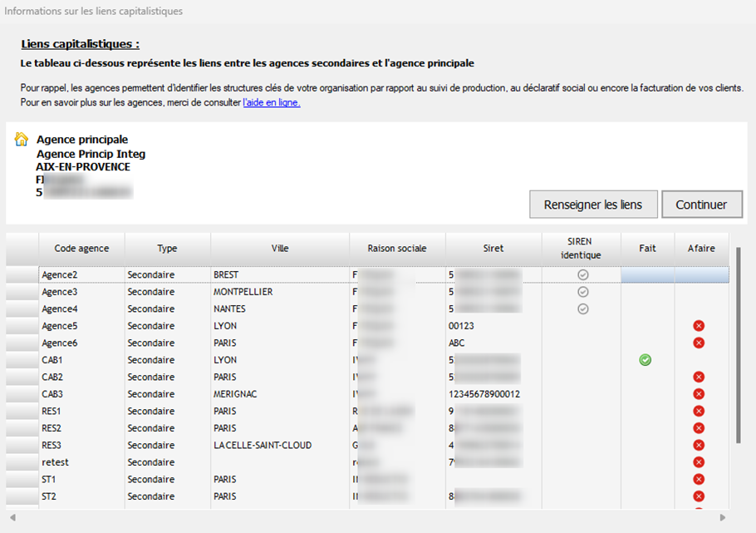Click the red A faire icon for Agence5

pos(699,326)
